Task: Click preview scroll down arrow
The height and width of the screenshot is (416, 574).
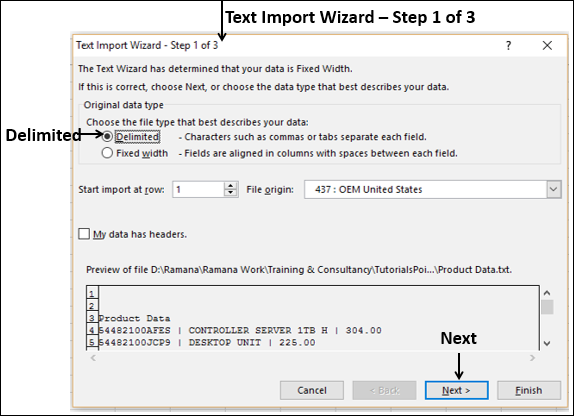Action: 547,343
